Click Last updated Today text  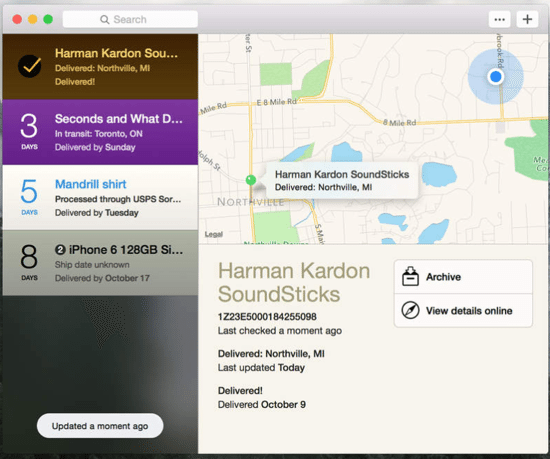pyautogui.click(x=261, y=367)
